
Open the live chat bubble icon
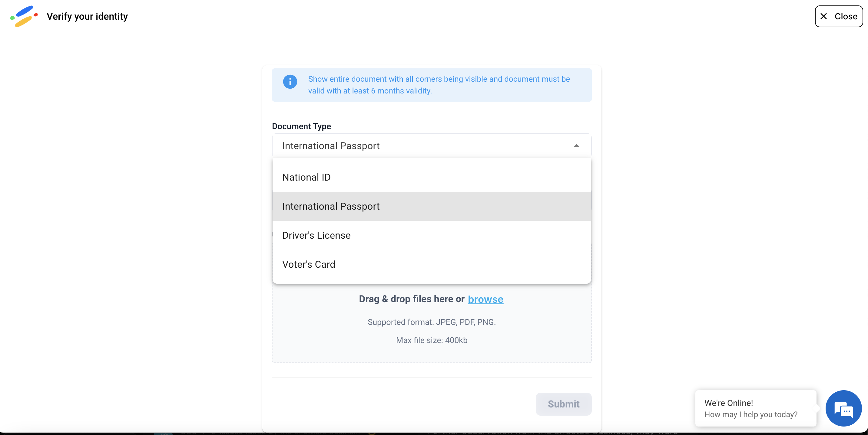point(843,408)
